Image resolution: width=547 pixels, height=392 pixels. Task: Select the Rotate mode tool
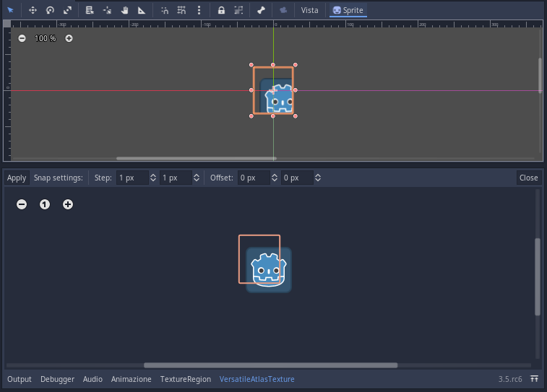pos(50,10)
